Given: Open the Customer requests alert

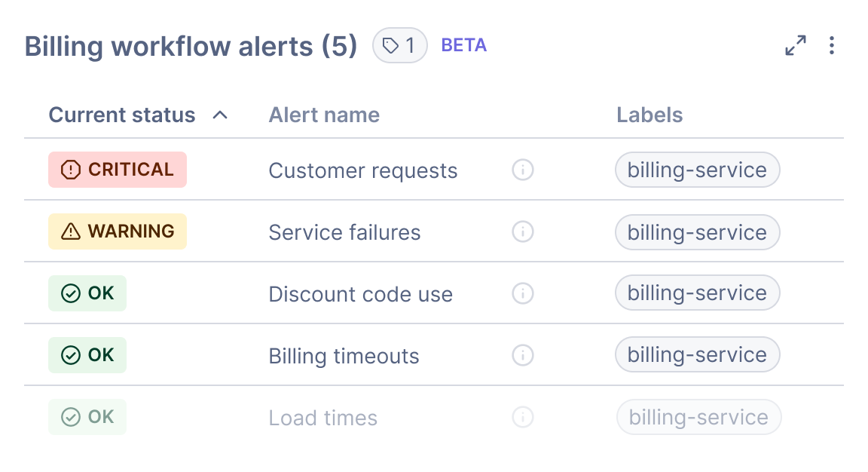Looking at the screenshot, I should pos(363,171).
